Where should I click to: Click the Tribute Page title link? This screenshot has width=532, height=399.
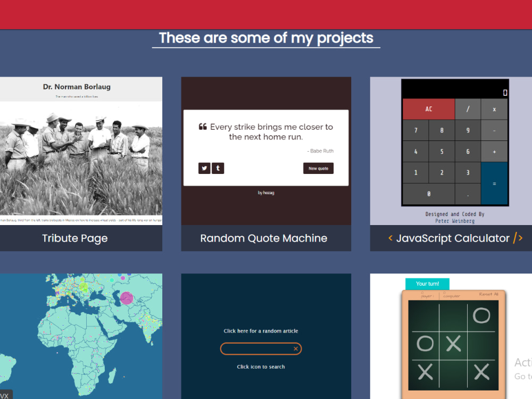coord(74,238)
